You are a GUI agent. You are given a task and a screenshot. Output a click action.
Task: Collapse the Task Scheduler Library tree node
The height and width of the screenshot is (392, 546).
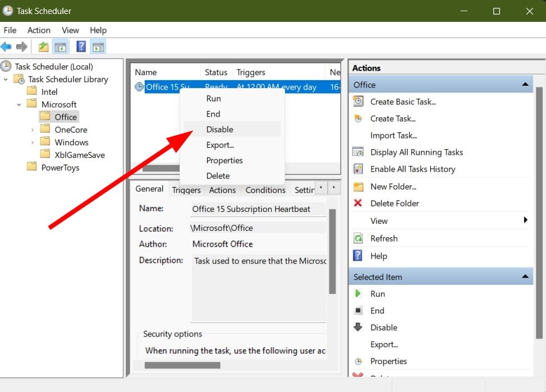pos(6,80)
